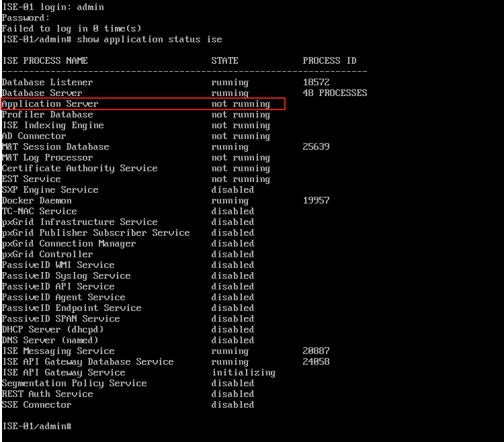Screen dimensions: 504x442
Task: Click the DHCP Server (dhcpd) entry
Action: tap(52, 330)
